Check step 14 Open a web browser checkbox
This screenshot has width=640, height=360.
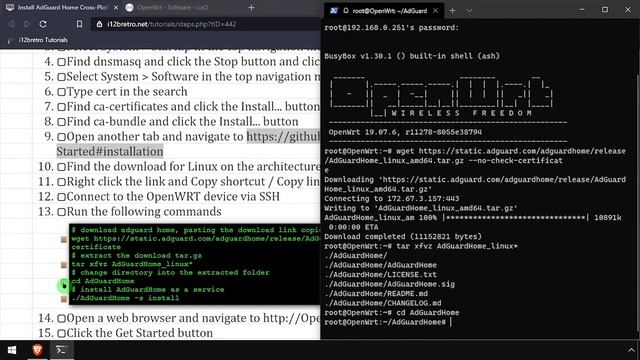tap(61, 318)
